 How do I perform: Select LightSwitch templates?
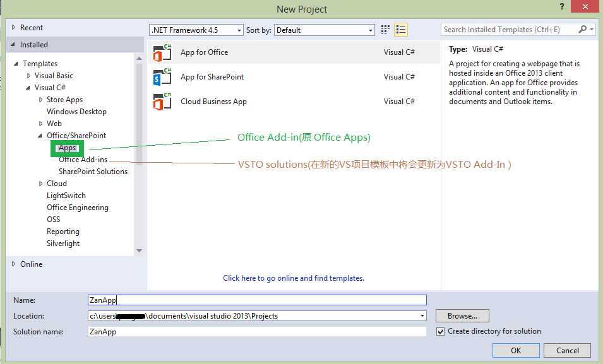pos(66,196)
